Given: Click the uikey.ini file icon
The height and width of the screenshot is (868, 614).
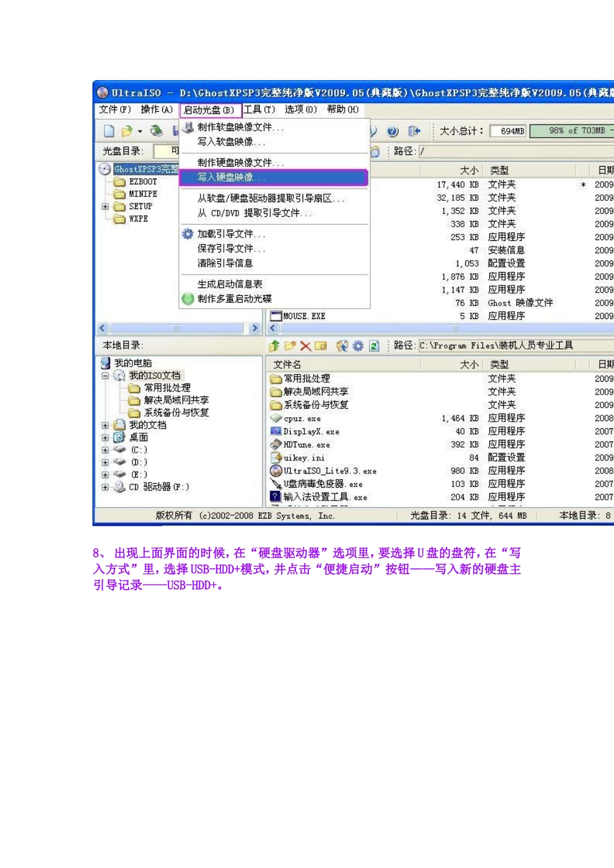Looking at the screenshot, I should [276, 457].
